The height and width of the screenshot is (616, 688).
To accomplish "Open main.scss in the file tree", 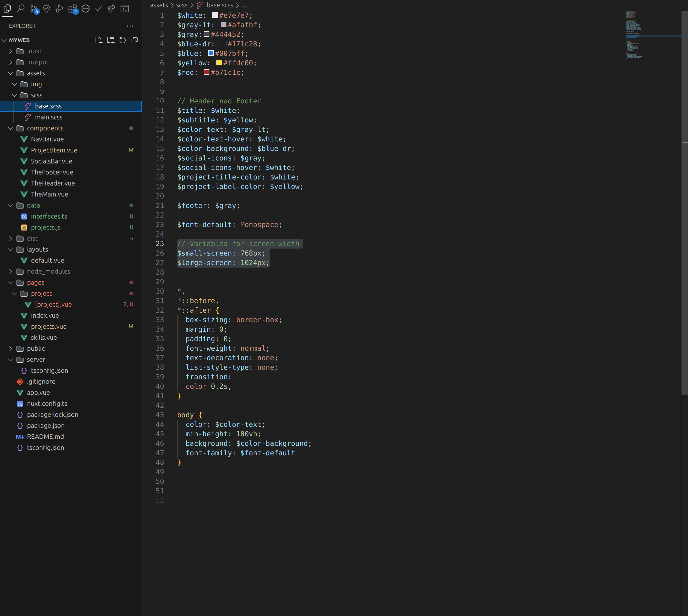I will point(48,117).
